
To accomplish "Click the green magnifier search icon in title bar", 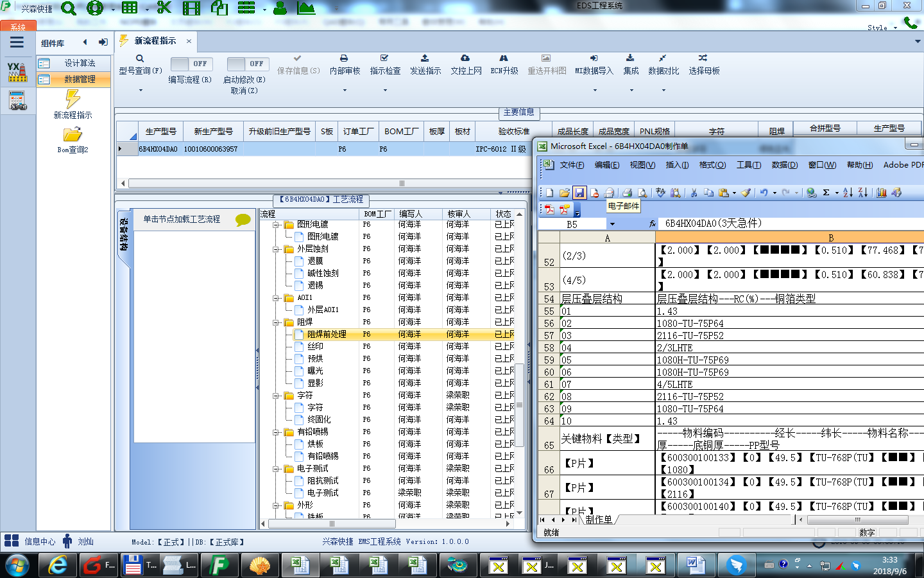I will tap(69, 8).
